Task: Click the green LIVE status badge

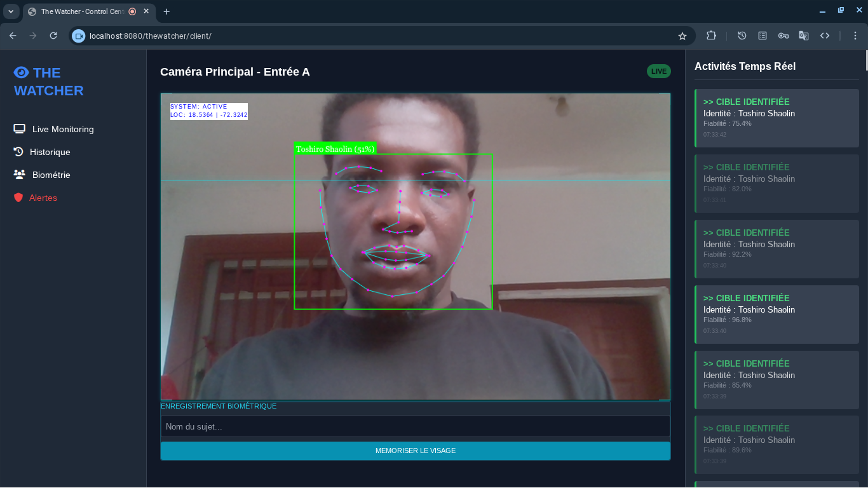Action: tap(659, 71)
